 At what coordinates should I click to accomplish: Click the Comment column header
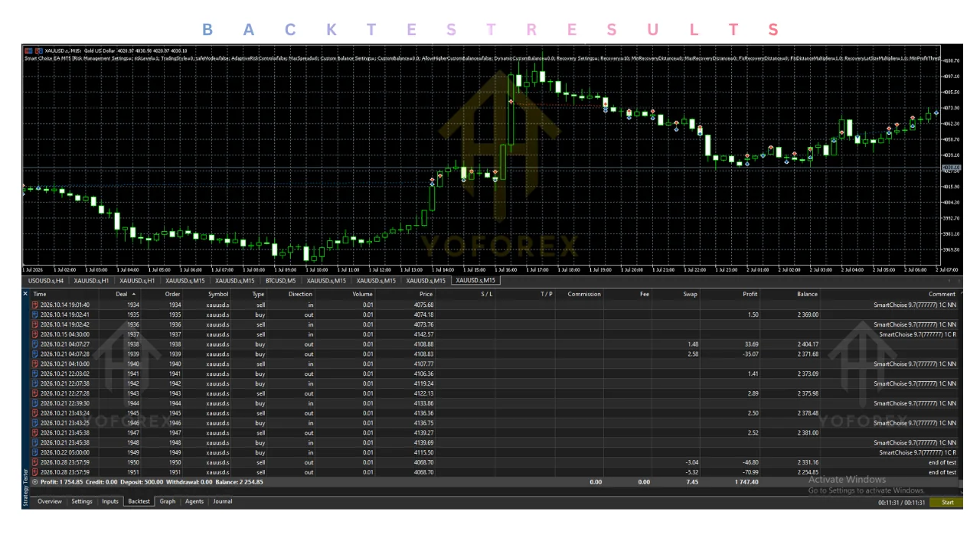[x=942, y=294]
